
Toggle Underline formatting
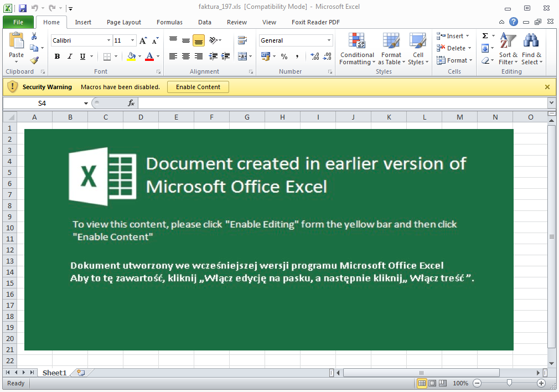pyautogui.click(x=82, y=56)
